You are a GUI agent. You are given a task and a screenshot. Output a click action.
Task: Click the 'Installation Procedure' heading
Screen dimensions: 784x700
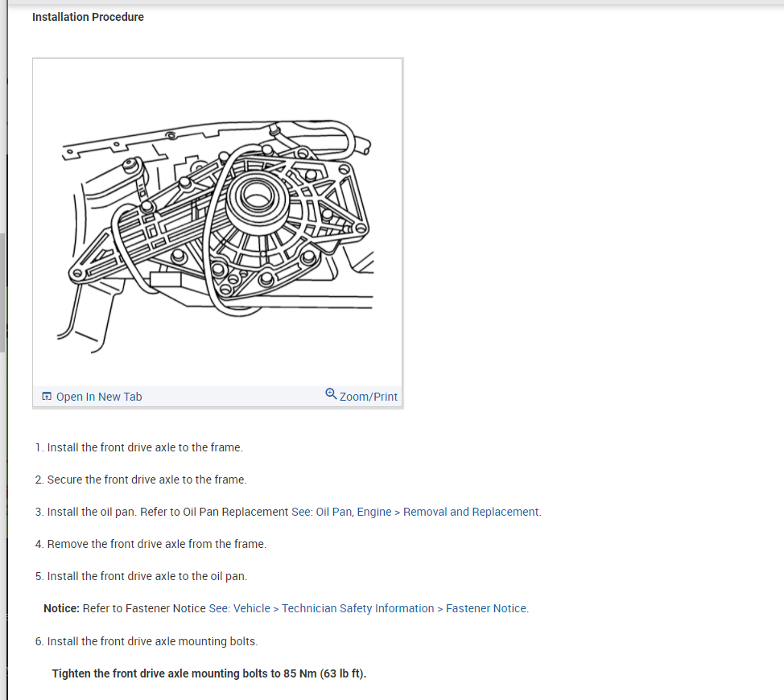(x=88, y=17)
